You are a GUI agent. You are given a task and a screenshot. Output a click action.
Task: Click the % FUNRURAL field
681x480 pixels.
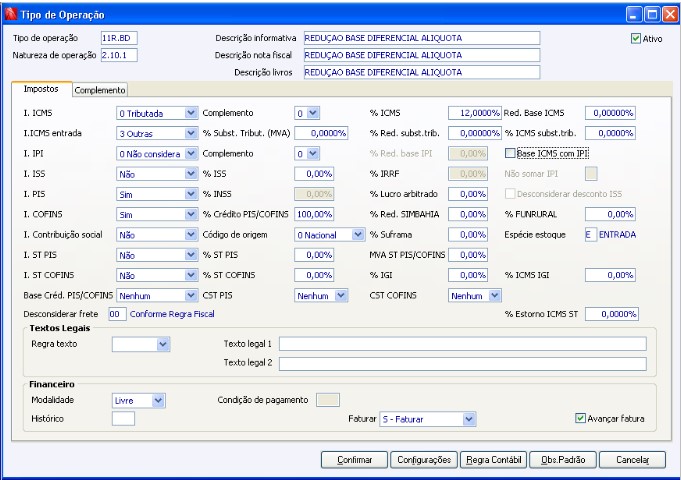[610, 214]
